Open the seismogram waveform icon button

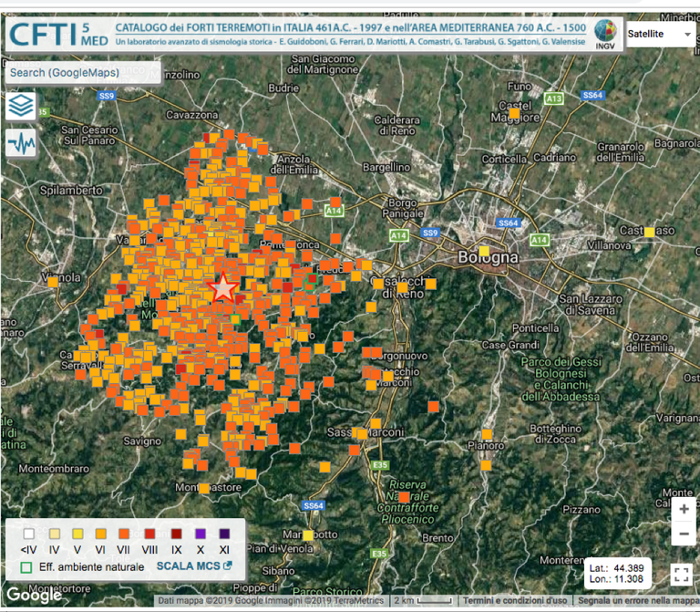pyautogui.click(x=21, y=143)
